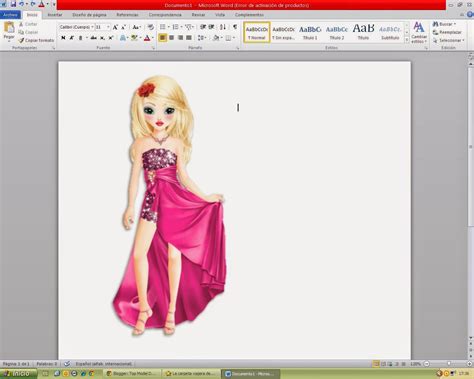
Task: Toggle left text alignment
Action: click(x=162, y=38)
